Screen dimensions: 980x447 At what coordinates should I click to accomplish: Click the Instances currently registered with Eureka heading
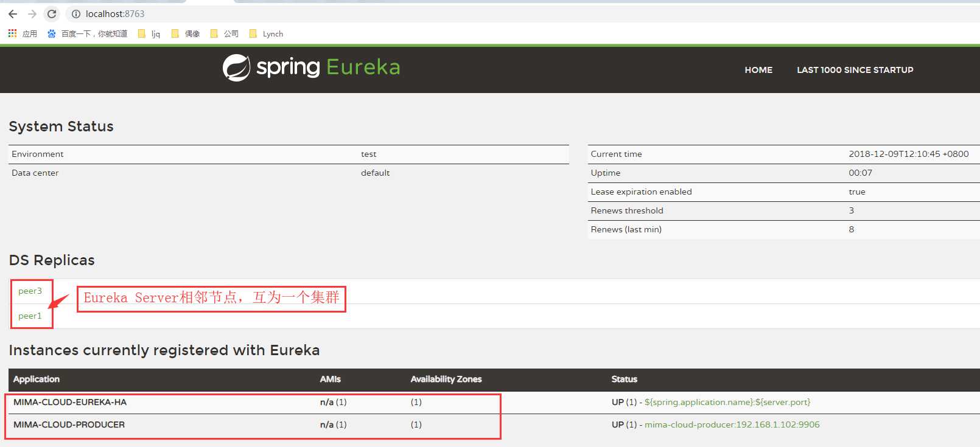[164, 350]
